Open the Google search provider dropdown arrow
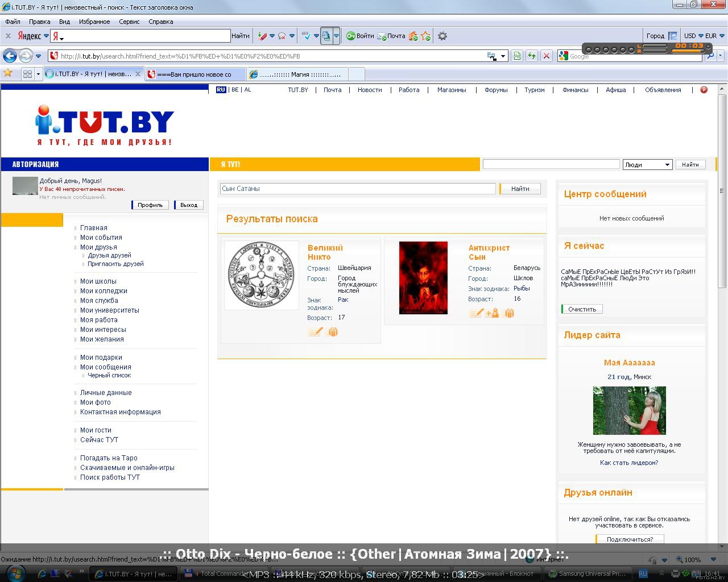728x582 pixels. (721, 56)
